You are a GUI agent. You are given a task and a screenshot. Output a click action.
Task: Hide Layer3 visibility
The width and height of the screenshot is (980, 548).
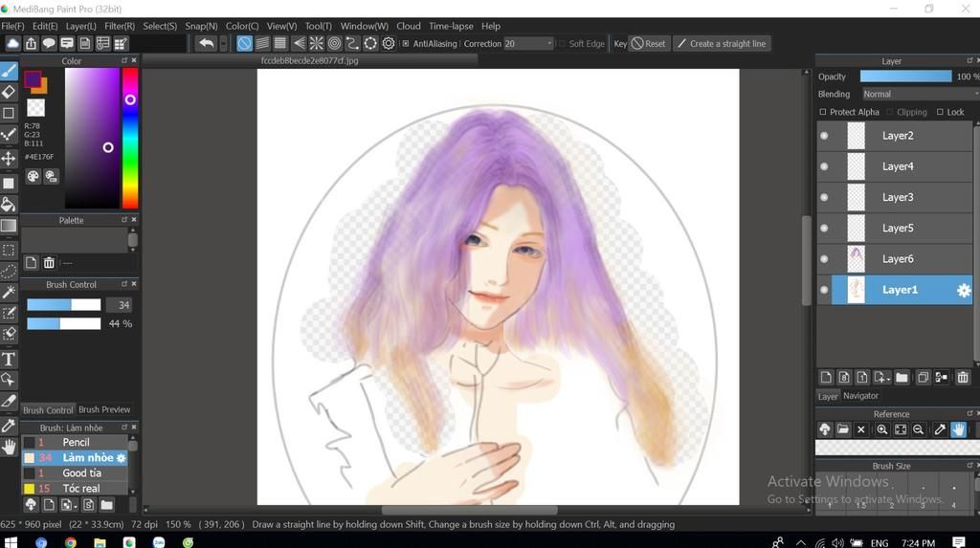tap(824, 197)
